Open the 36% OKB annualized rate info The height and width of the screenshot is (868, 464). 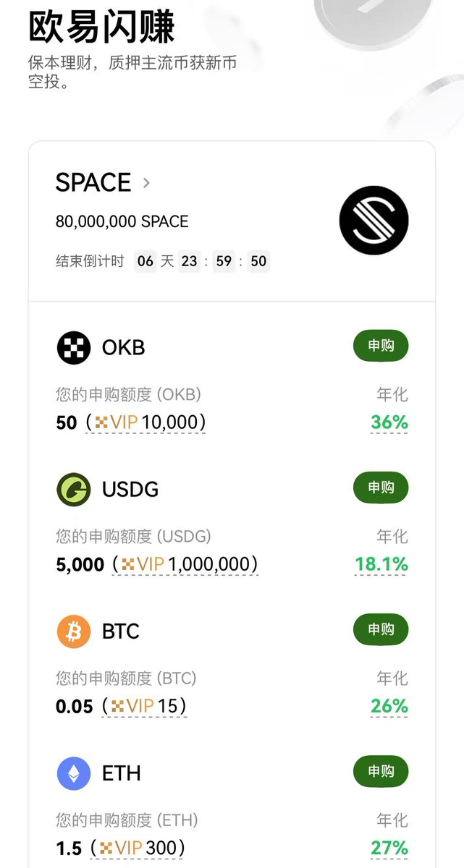[389, 422]
